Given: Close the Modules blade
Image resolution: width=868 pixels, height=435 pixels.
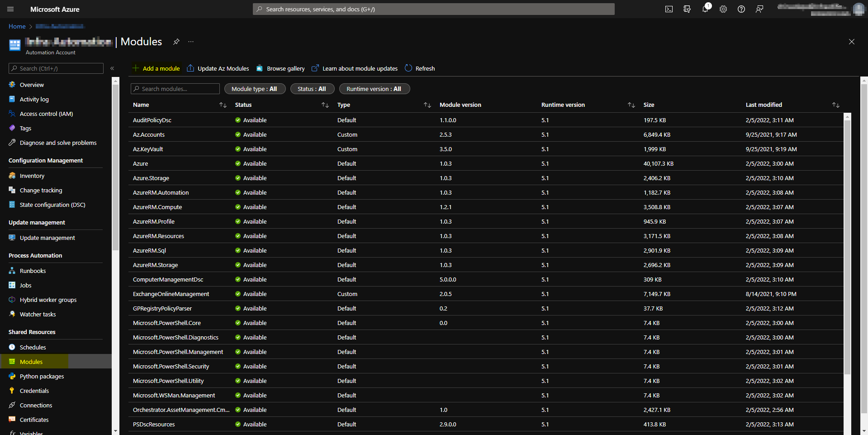Looking at the screenshot, I should click(852, 42).
